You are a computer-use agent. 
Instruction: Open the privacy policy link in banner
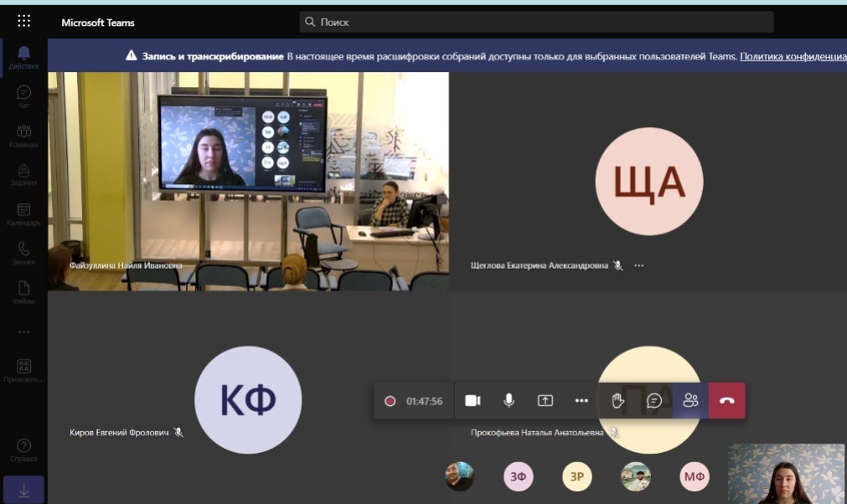coord(793,56)
